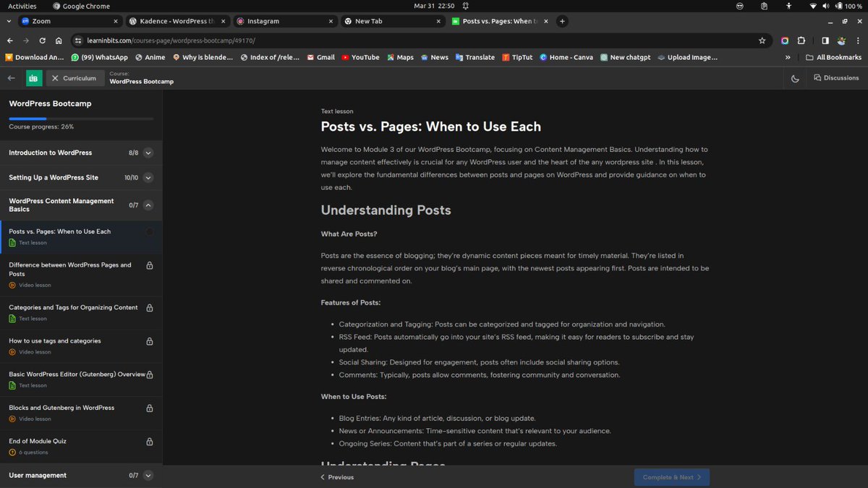Go to Previous lesson
The height and width of the screenshot is (488, 868).
pyautogui.click(x=337, y=477)
